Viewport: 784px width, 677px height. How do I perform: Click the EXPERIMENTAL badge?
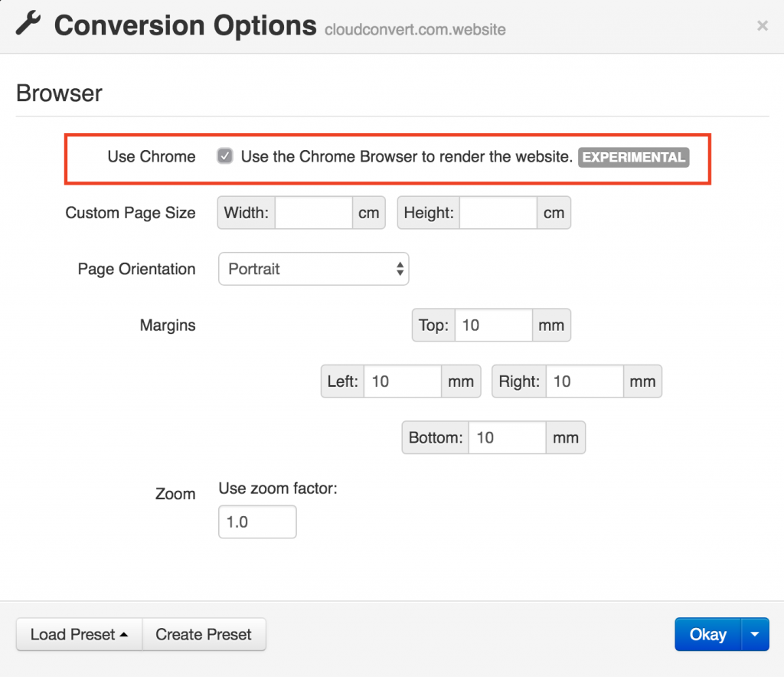(633, 158)
